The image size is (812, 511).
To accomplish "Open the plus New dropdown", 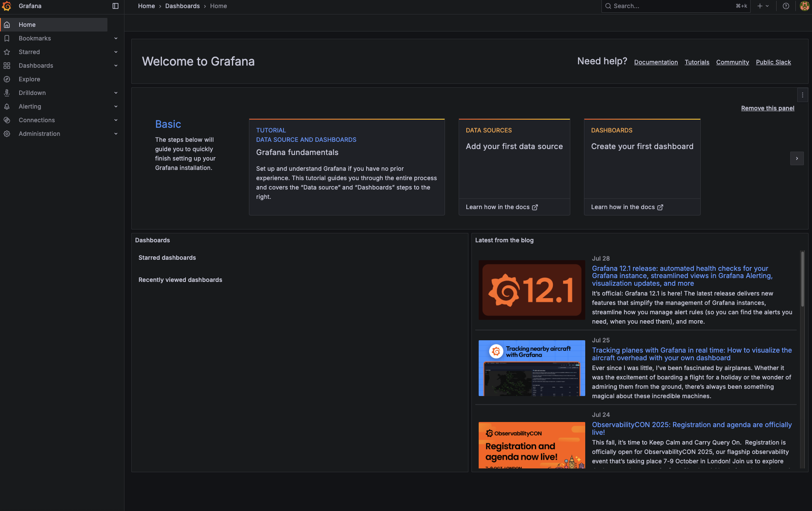I will tap(763, 6).
